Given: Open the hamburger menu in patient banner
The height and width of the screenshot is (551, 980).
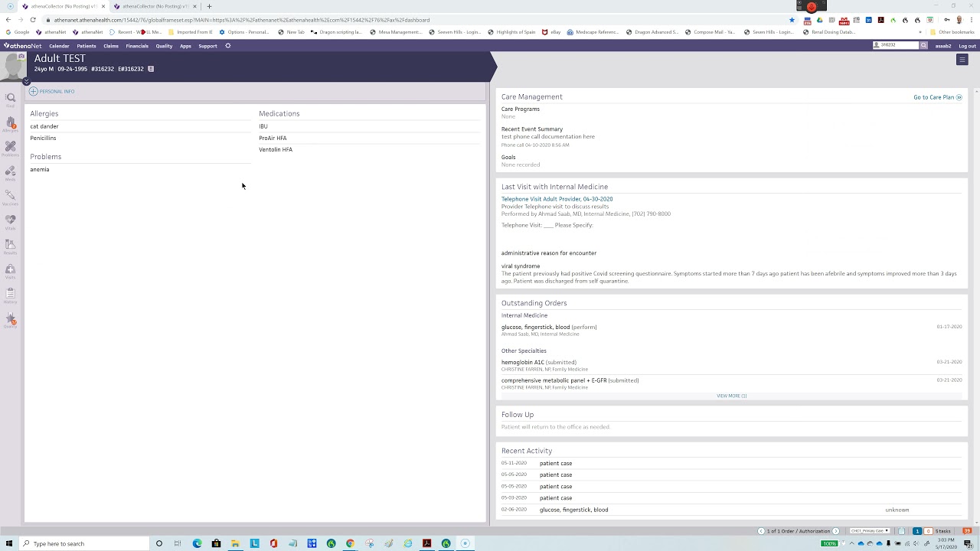Looking at the screenshot, I should 962,60.
